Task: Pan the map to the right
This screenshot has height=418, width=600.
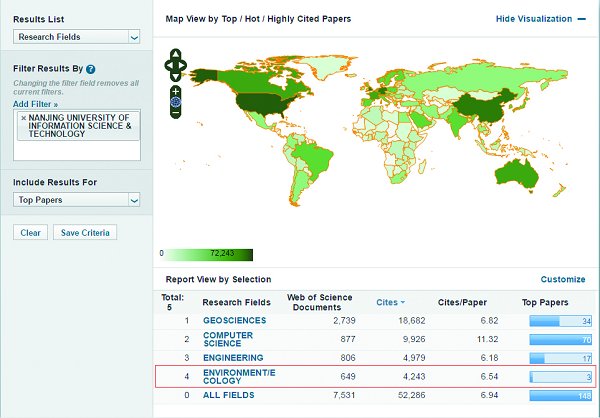Action: tap(185, 66)
